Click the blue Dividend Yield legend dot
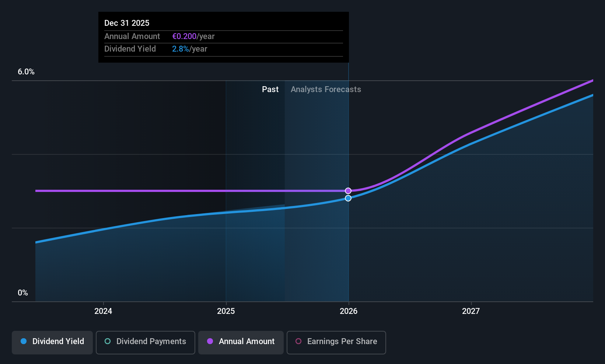The image size is (605, 364). point(24,341)
